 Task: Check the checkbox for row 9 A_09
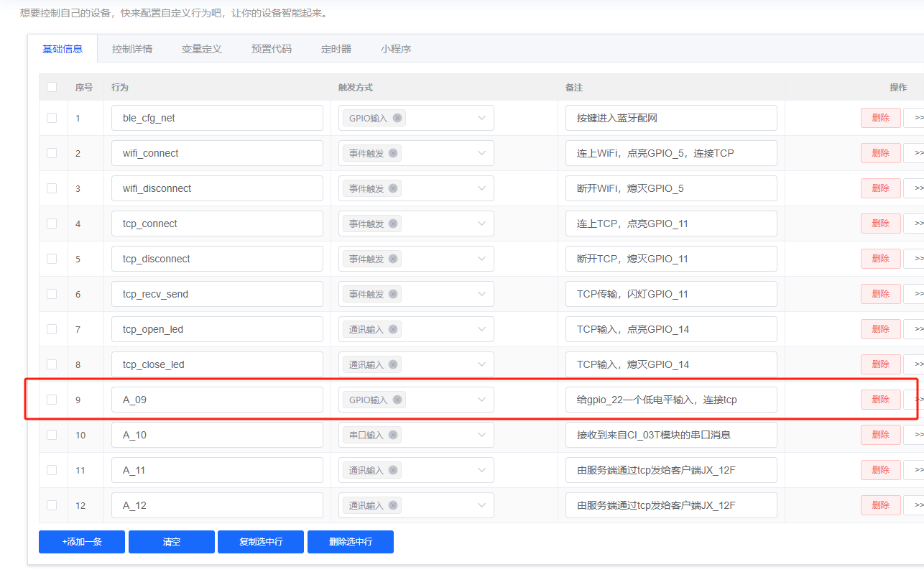[x=51, y=399]
